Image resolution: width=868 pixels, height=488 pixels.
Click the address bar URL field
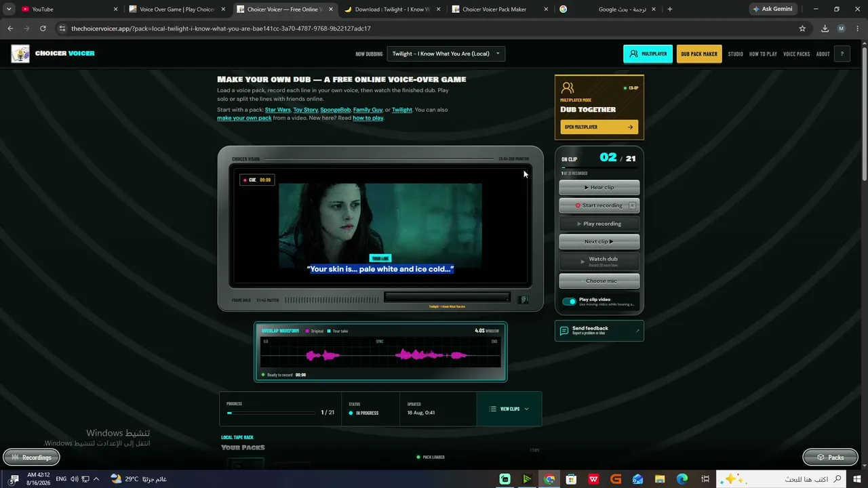click(x=427, y=28)
